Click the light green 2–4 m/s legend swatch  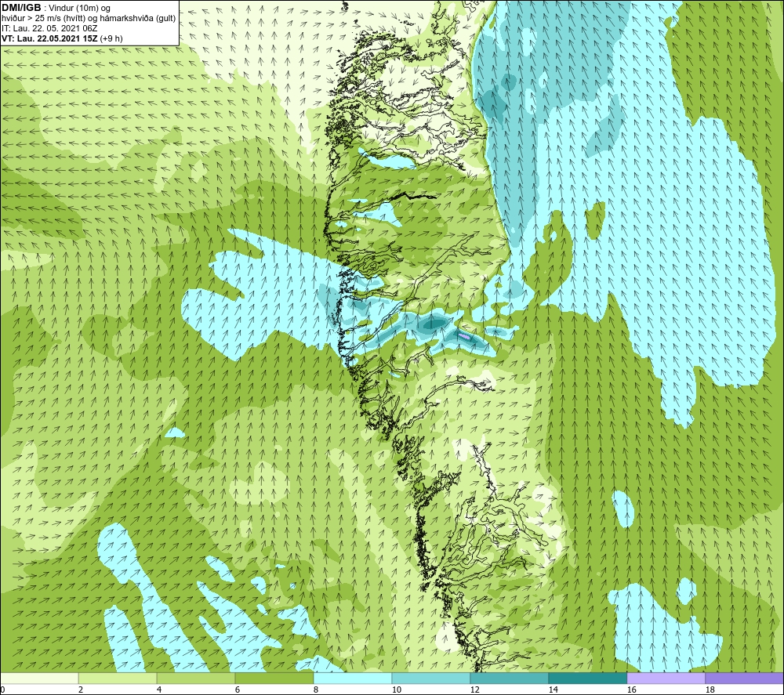118,679
